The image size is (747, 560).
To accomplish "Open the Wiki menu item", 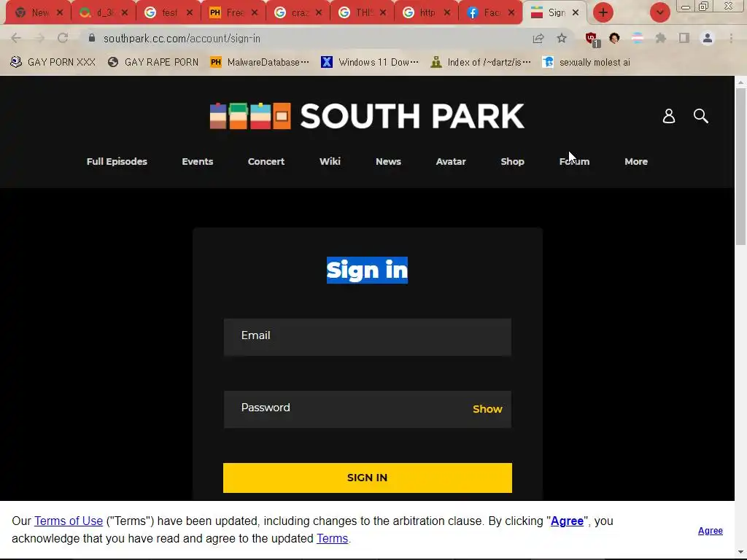I will pyautogui.click(x=330, y=161).
